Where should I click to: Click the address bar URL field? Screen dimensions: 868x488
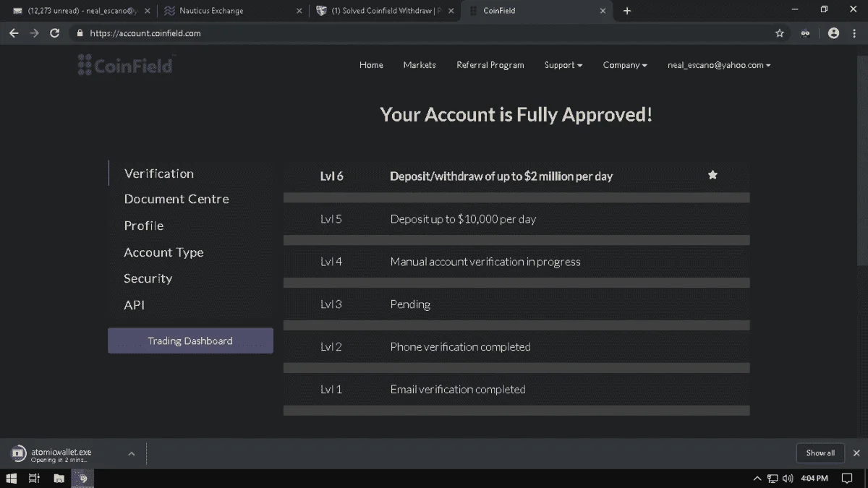pos(427,33)
